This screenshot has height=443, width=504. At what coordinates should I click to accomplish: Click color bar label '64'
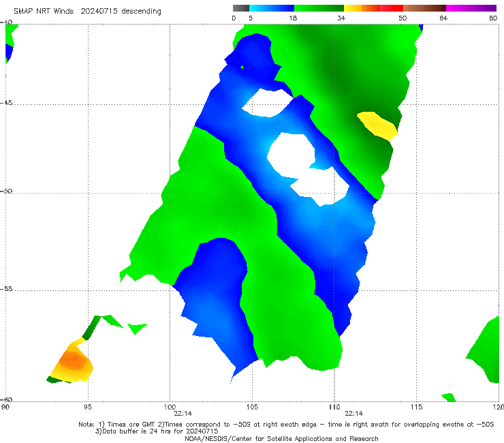tap(443, 18)
